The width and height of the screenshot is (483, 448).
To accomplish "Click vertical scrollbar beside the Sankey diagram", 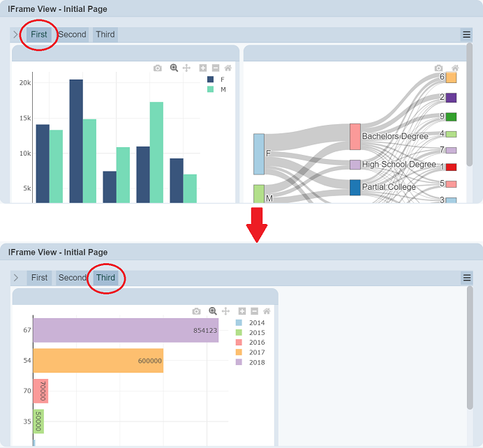I will (470, 105).
